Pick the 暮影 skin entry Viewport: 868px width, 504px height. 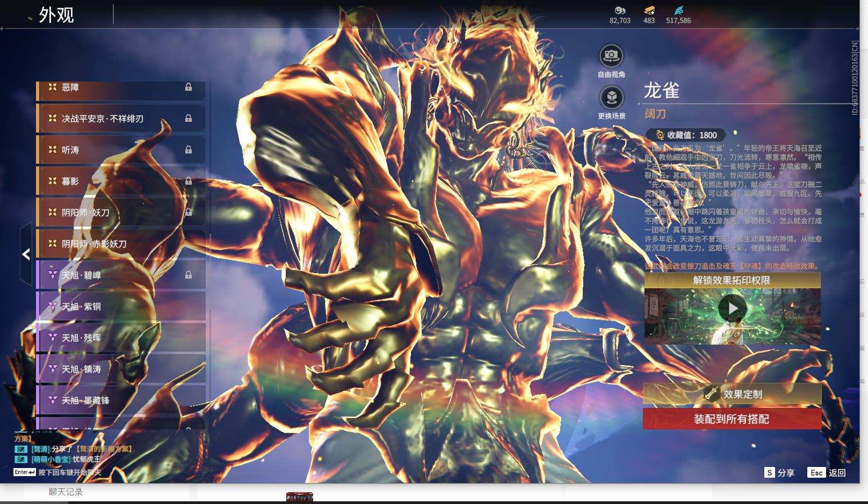pyautogui.click(x=121, y=181)
